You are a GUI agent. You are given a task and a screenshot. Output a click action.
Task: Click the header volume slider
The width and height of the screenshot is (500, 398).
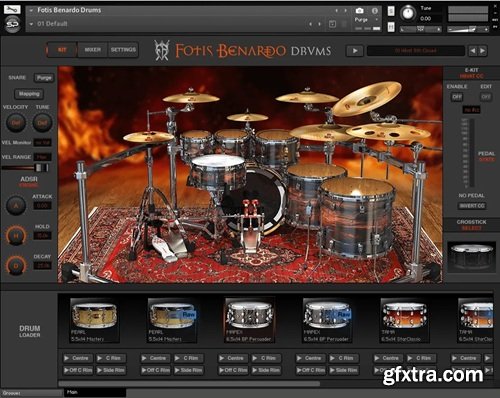tap(468, 30)
